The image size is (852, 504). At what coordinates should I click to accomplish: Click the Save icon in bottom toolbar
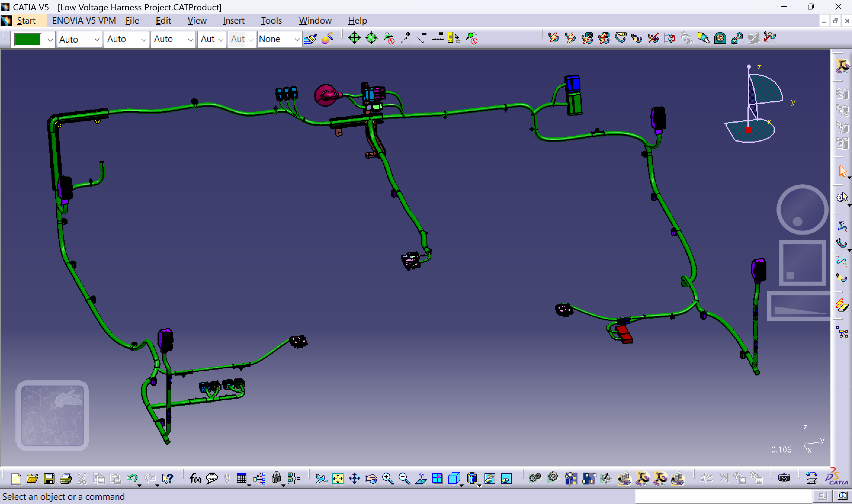click(x=49, y=479)
